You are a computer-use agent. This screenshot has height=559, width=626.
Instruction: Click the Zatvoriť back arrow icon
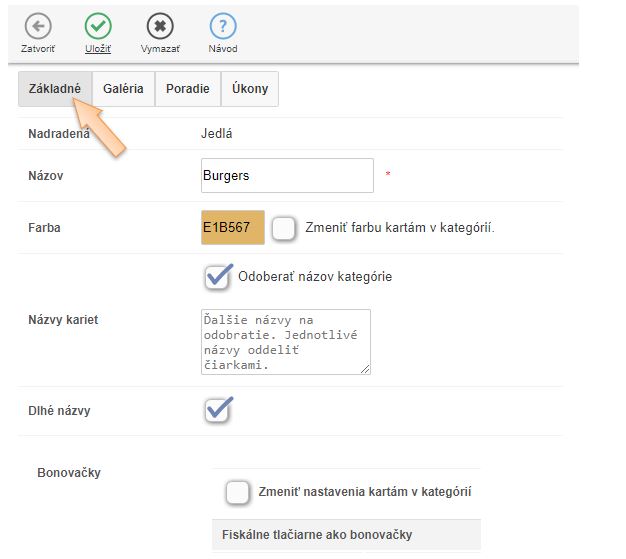[x=38, y=26]
